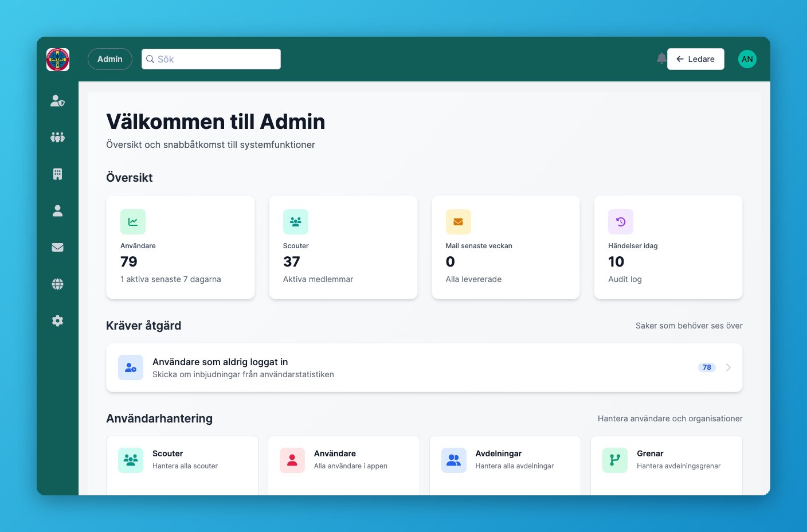Click 'Skicka om inbjudningar från användarstatistiken' text
Screen dimensions: 807x532
click(x=243, y=374)
